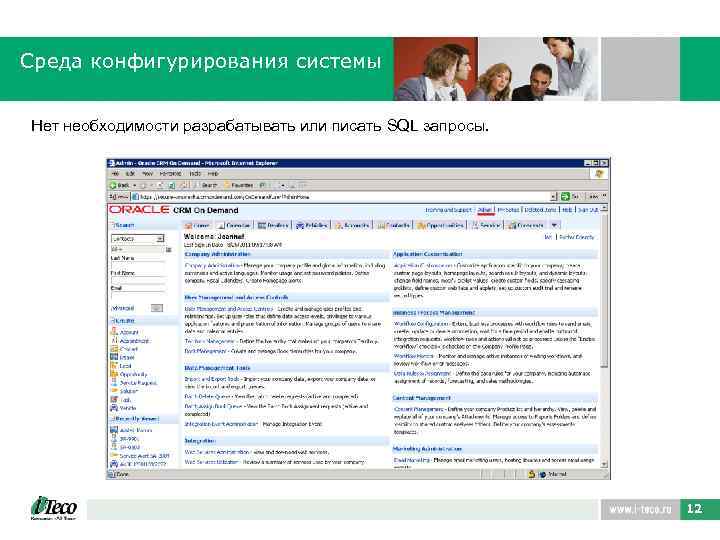Viewport: 720px width, 540px height.
Task: Click the Deleted Items link
Action: pyautogui.click(x=540, y=210)
